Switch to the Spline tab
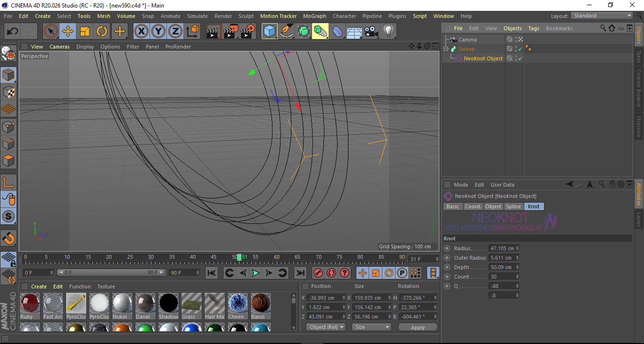 click(513, 206)
